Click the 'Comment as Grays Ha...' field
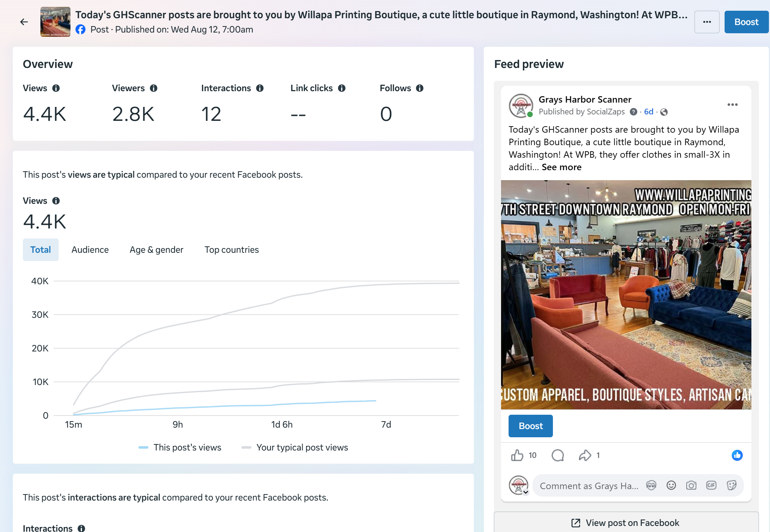Viewport: 770px width, 532px height. pyautogui.click(x=589, y=486)
